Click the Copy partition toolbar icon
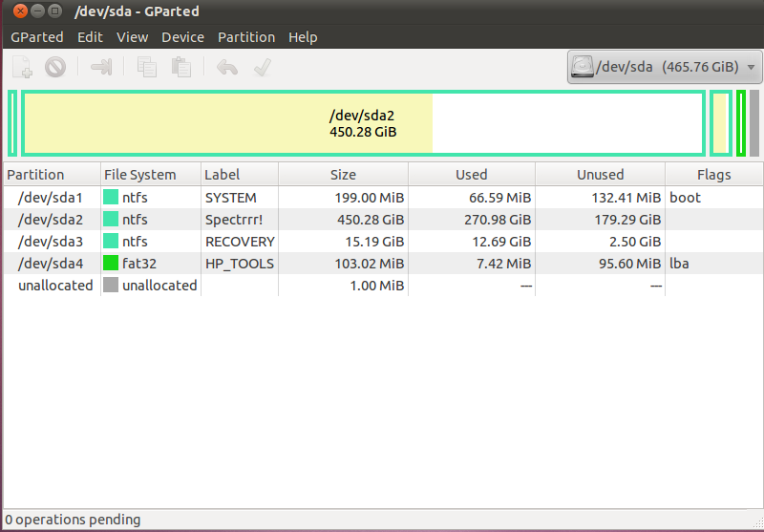This screenshot has width=764, height=532. 146,67
